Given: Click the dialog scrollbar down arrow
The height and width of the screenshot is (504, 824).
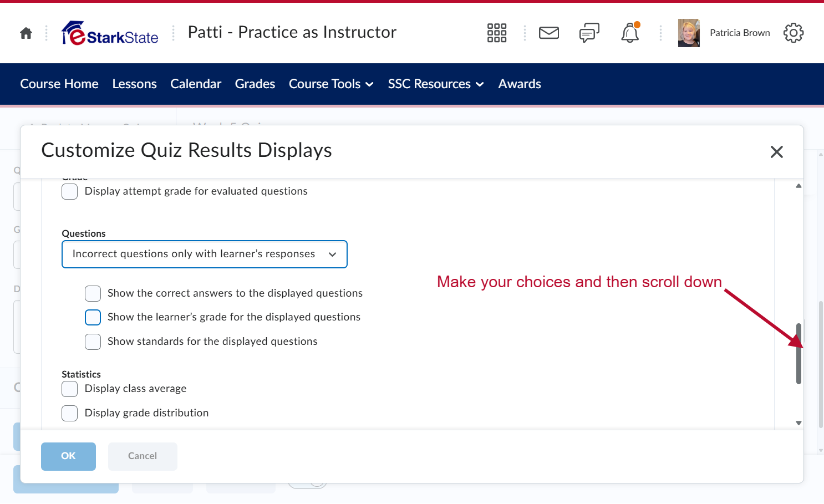Looking at the screenshot, I should click(x=798, y=423).
